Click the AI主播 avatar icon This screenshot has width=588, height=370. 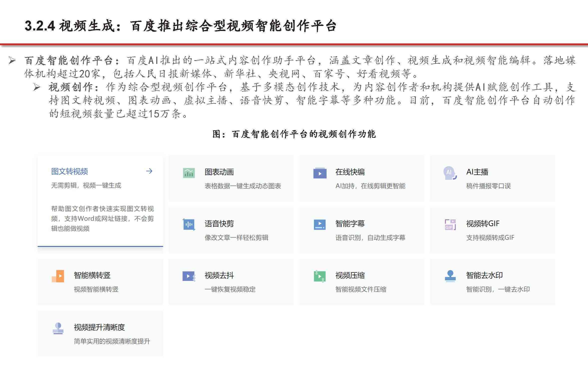[450, 173]
